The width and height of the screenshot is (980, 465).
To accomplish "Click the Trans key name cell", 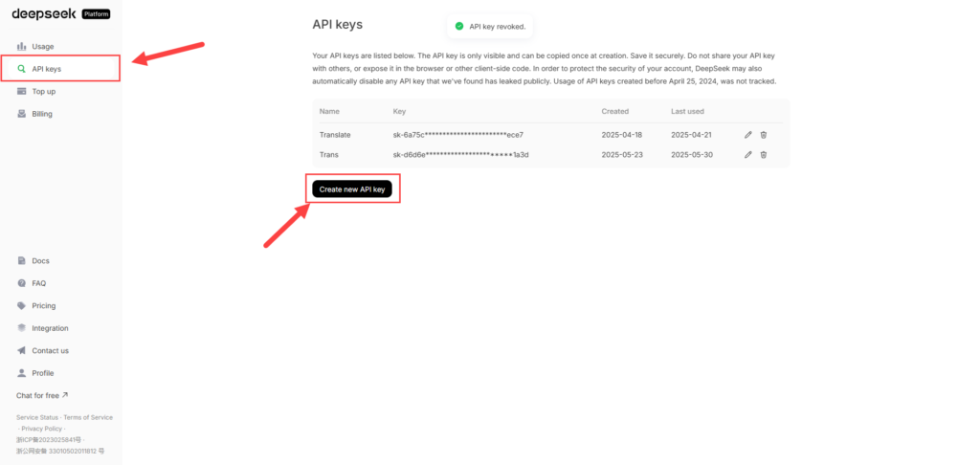I will pos(329,155).
